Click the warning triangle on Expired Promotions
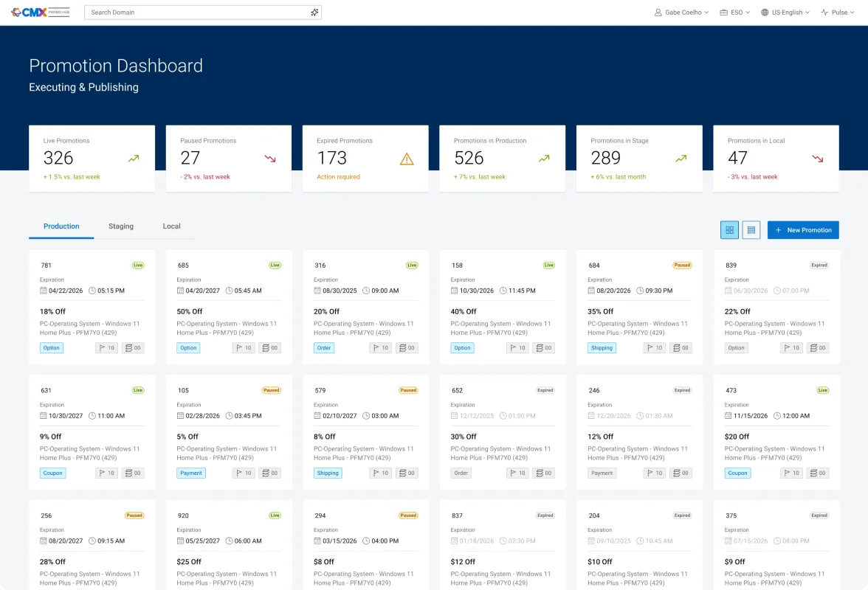This screenshot has width=868, height=590. pos(407,159)
